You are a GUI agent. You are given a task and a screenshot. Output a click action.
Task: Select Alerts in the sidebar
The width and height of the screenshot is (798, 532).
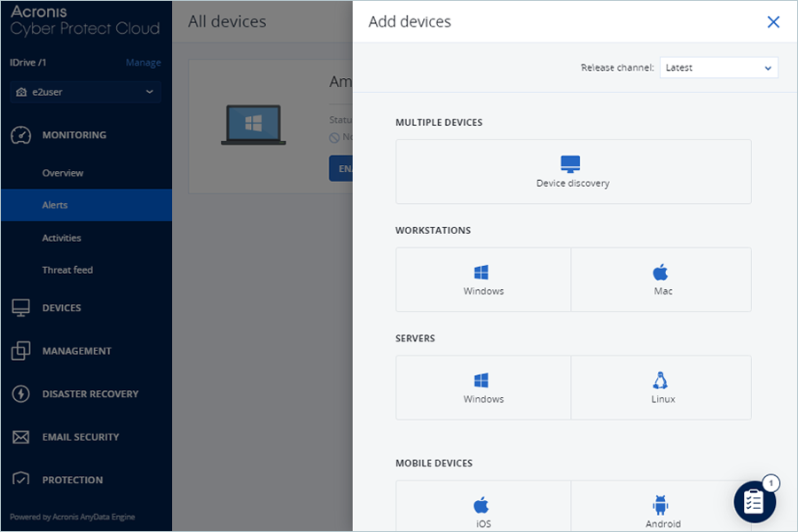(x=87, y=205)
